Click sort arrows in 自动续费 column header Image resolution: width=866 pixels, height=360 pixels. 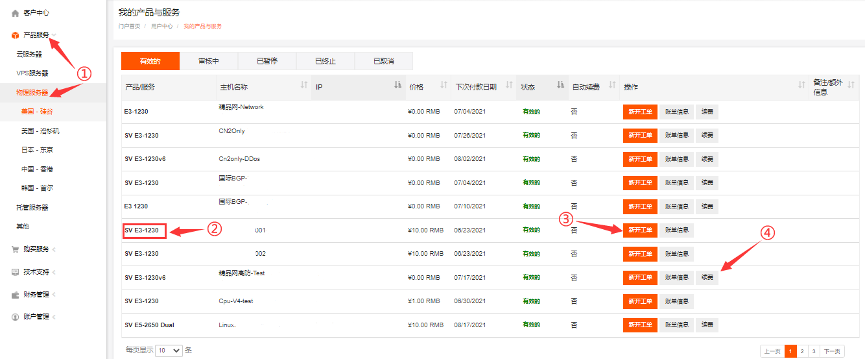click(611, 85)
